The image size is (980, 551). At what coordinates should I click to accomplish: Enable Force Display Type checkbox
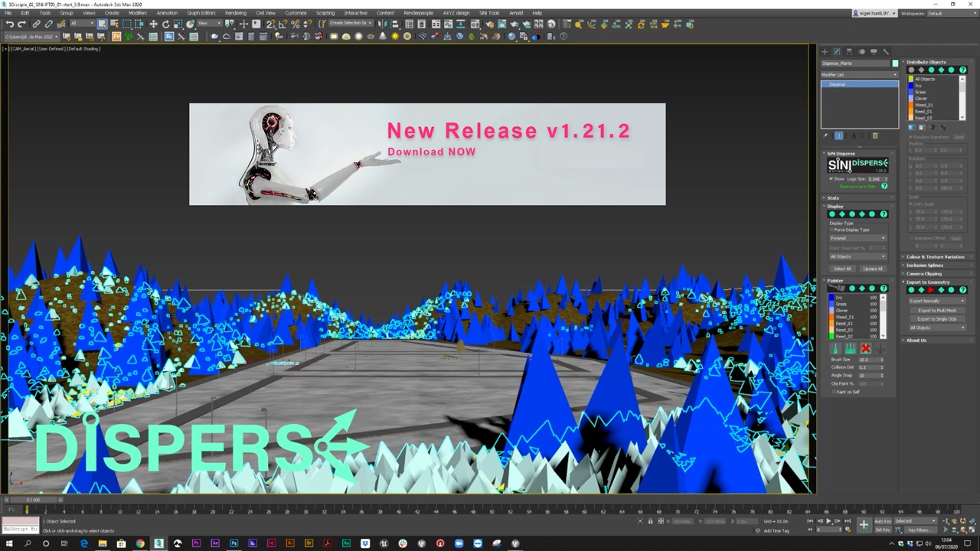pyautogui.click(x=831, y=230)
